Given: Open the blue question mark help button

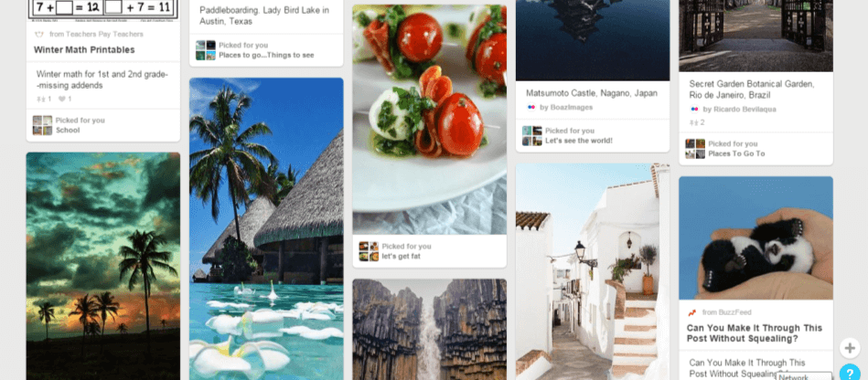Looking at the screenshot, I should tap(850, 373).
